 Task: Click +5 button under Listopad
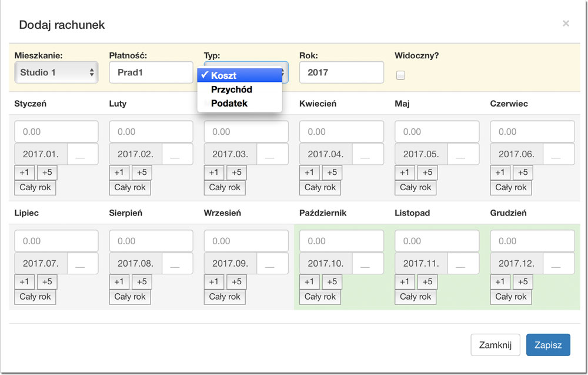[x=427, y=281]
